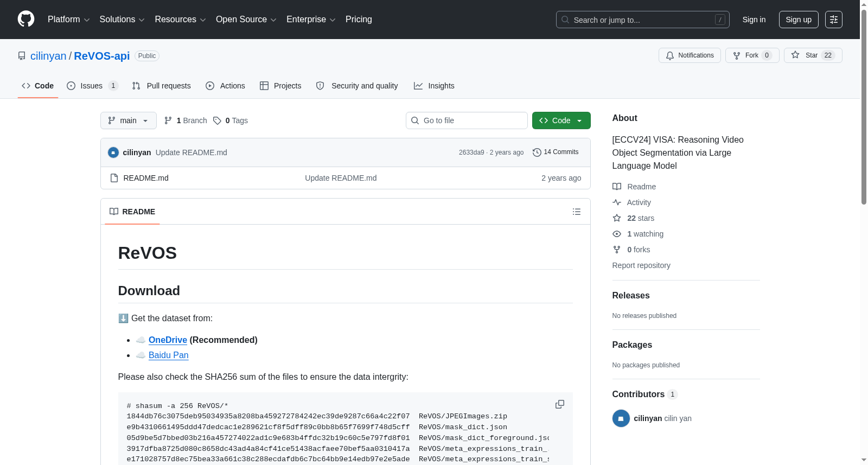
Task: Open the Baidu Pan download link
Action: click(169, 355)
